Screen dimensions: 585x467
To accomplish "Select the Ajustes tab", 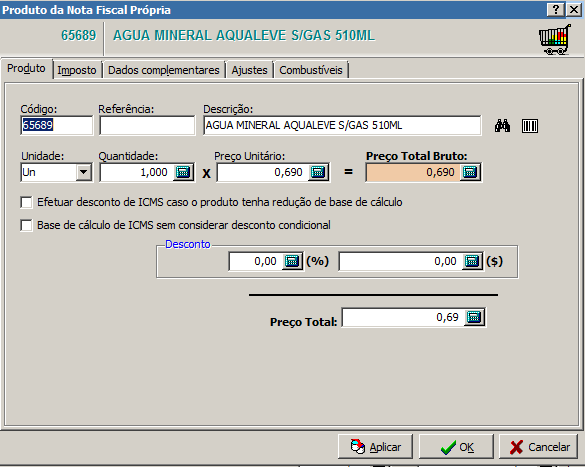I will click(x=249, y=70).
